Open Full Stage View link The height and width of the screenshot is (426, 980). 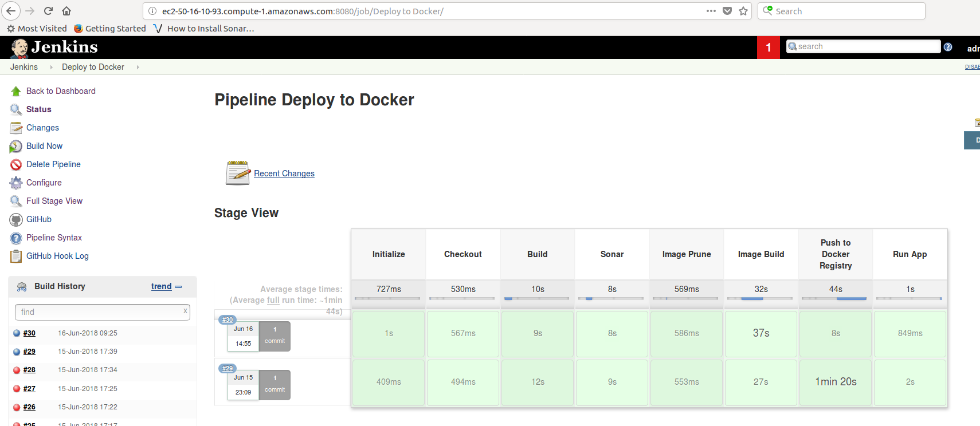[54, 201]
